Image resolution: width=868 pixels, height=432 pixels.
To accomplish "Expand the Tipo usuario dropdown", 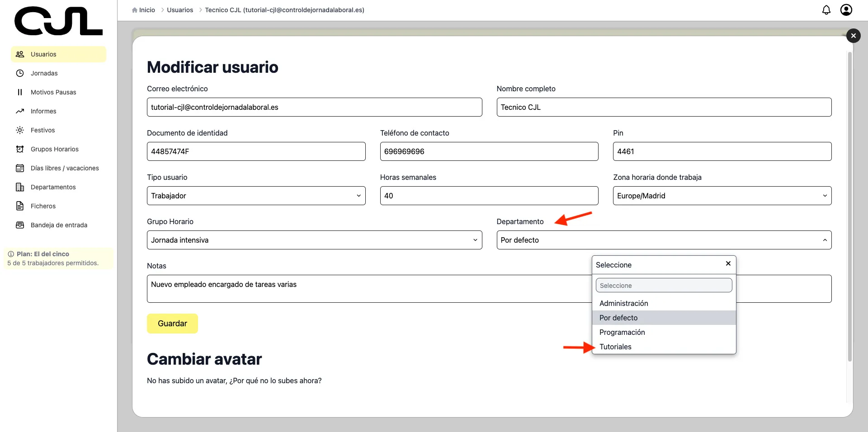I will pyautogui.click(x=256, y=196).
